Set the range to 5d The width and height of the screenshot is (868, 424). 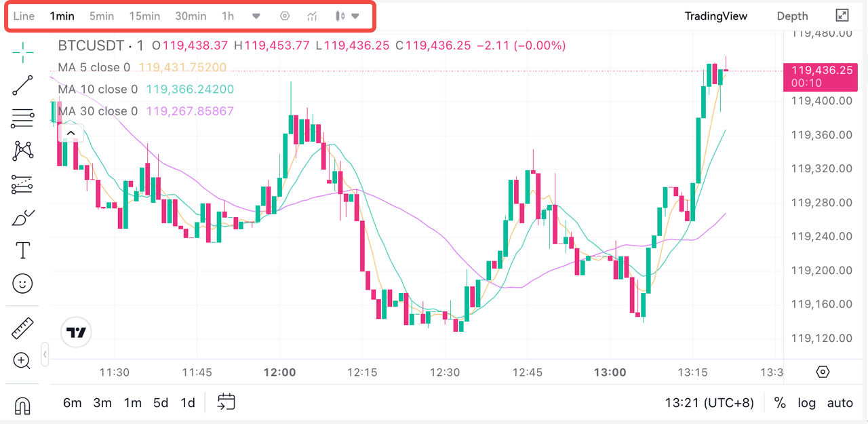[x=161, y=403]
